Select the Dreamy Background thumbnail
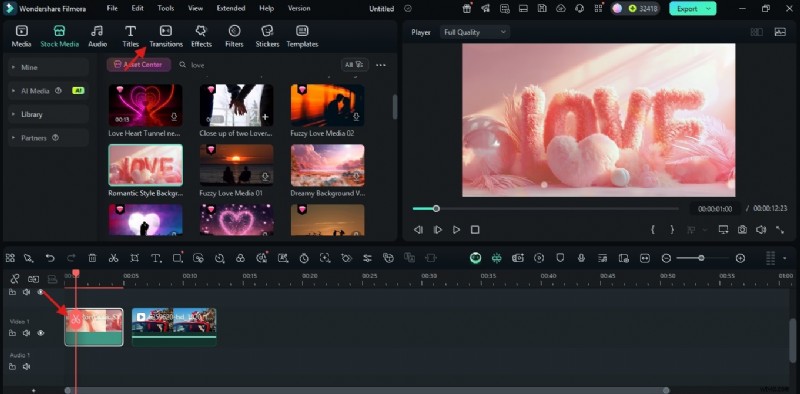Image resolution: width=800 pixels, height=394 pixels. [328, 165]
